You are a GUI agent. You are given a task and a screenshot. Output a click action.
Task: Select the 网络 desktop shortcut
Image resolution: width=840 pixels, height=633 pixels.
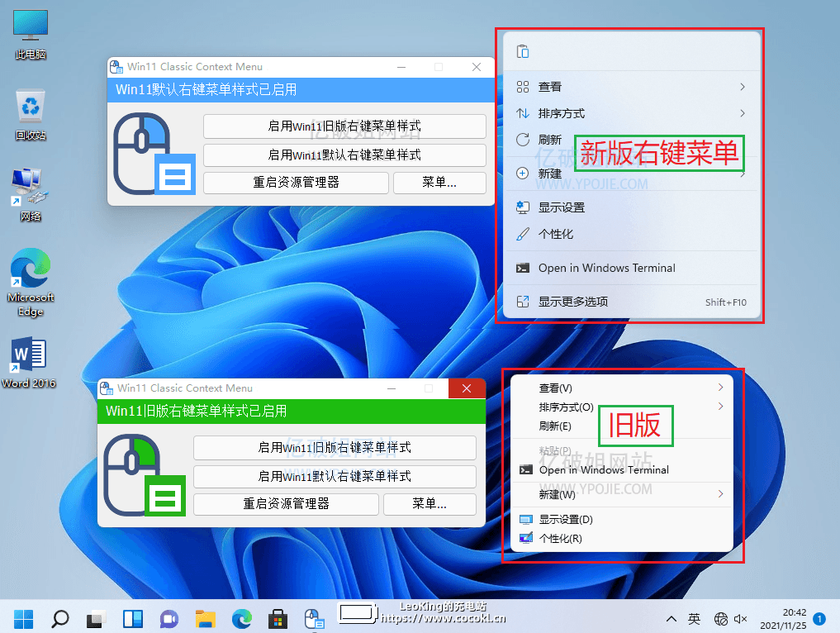tap(31, 194)
